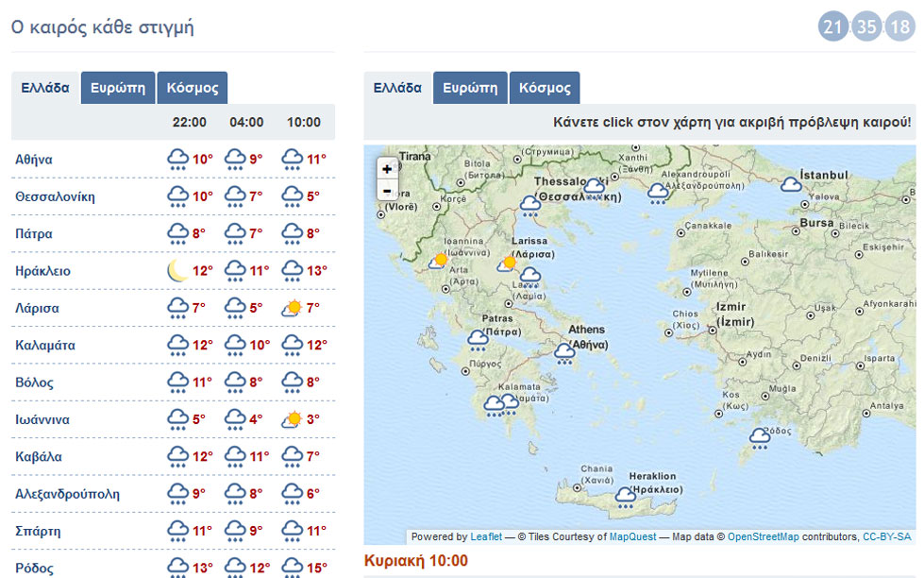Click the rain cloud icon over Istanbul
This screenshot has width=924, height=578.
pyautogui.click(x=792, y=186)
